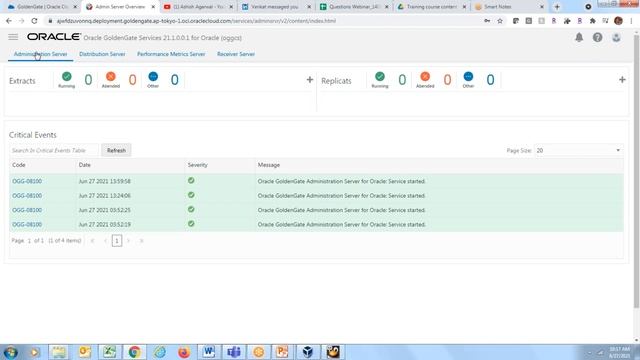The width and height of the screenshot is (640, 360).
Task: Click the Extracts Running status icon
Action: (x=67, y=76)
